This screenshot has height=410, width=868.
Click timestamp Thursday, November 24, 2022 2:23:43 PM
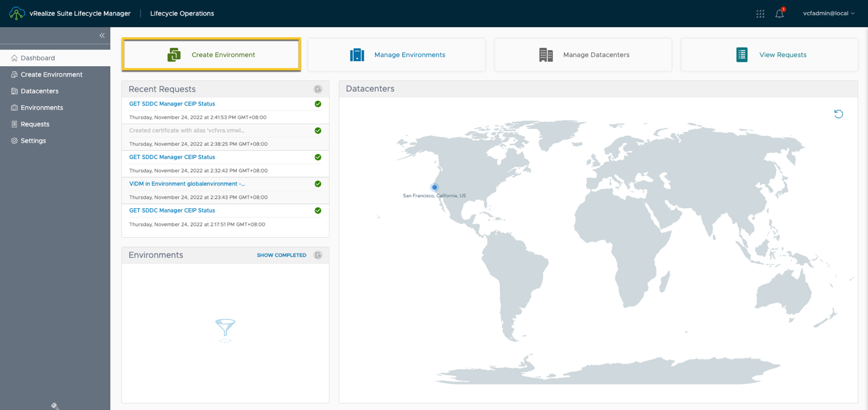pyautogui.click(x=198, y=197)
